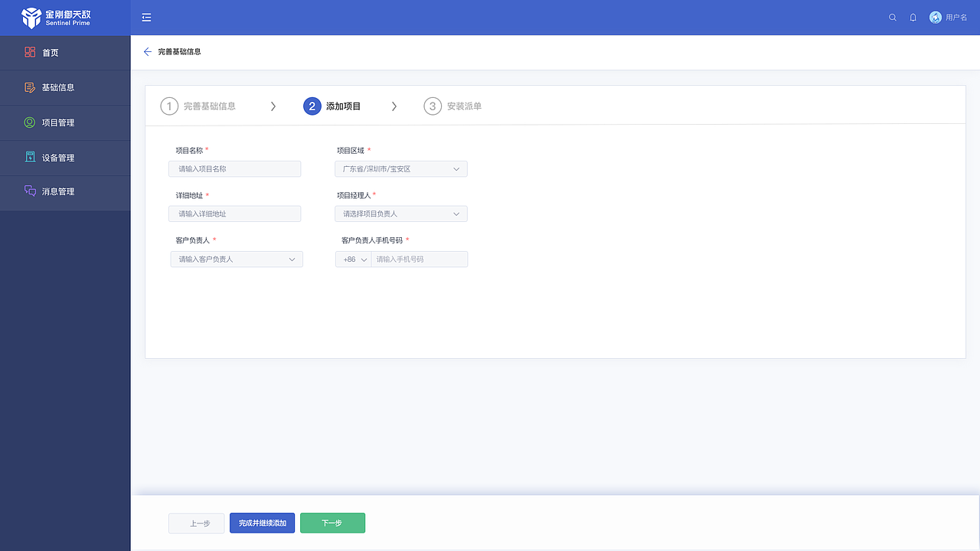The height and width of the screenshot is (551, 980).
Task: Open the +86 country code selector
Action: click(x=354, y=259)
